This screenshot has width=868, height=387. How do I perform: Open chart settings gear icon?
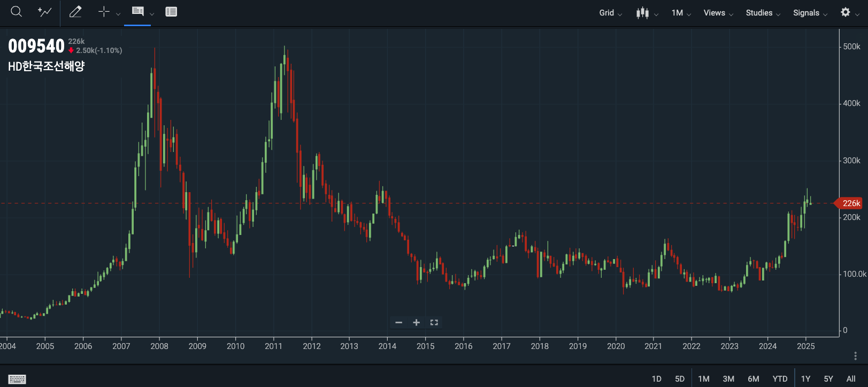pos(846,12)
